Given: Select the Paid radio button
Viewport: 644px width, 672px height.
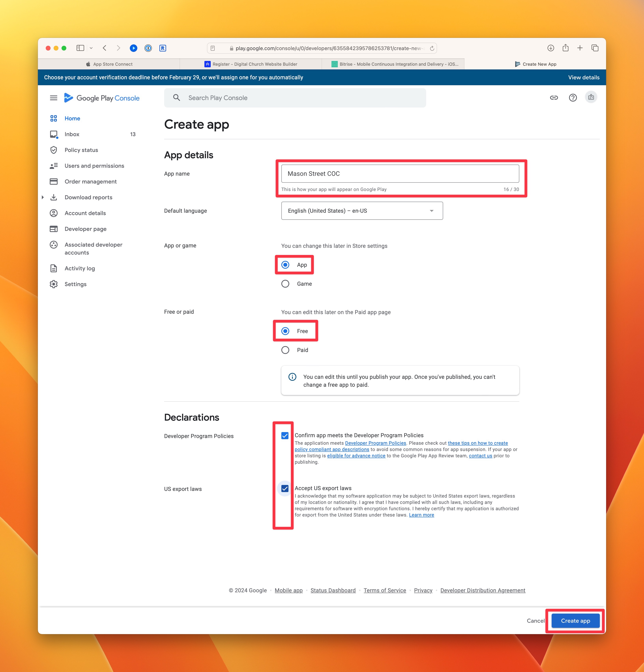Looking at the screenshot, I should [285, 350].
